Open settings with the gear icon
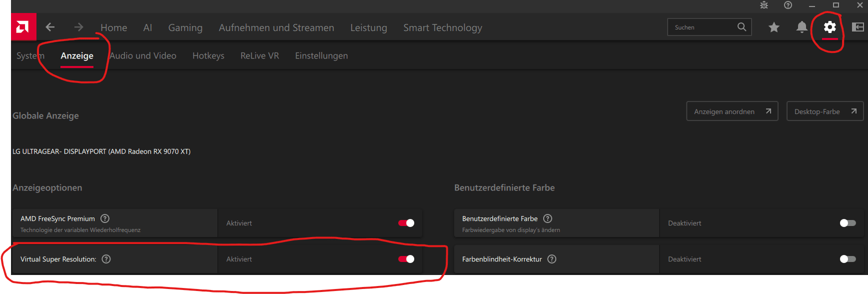The height and width of the screenshot is (294, 868). click(830, 27)
